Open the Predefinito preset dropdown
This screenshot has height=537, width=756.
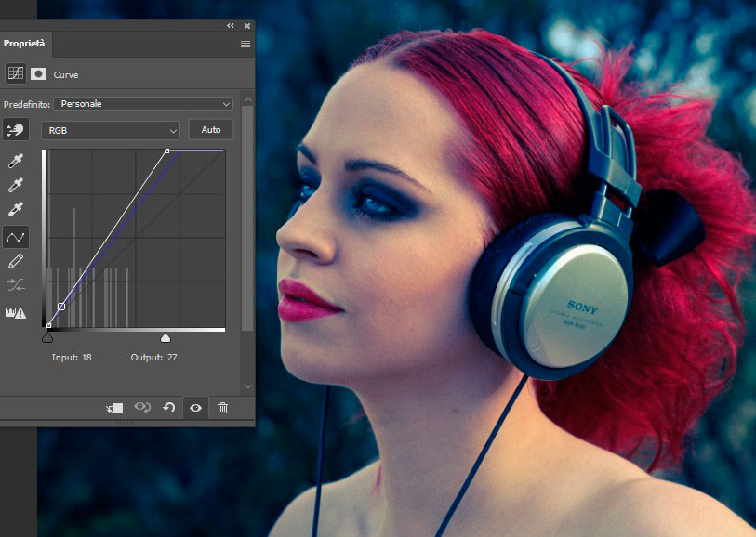[144, 103]
